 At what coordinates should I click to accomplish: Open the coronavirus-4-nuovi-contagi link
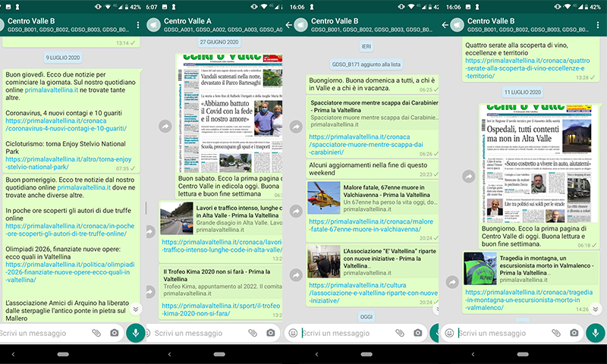point(66,124)
